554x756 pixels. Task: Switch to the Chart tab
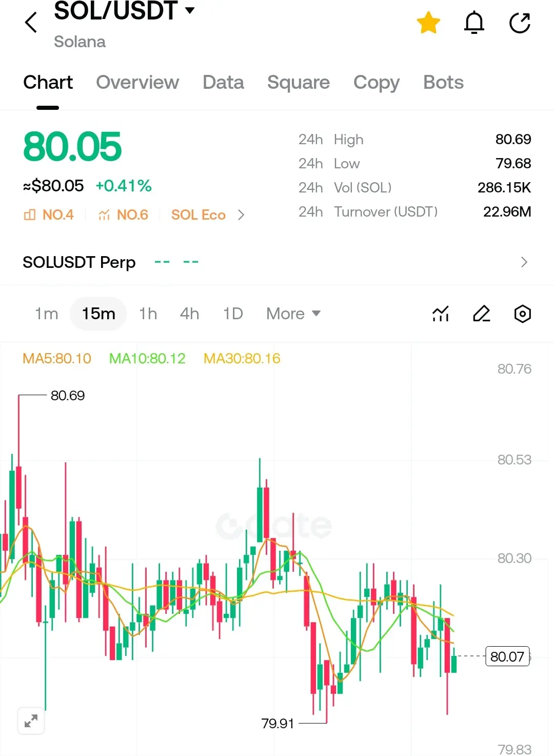48,82
